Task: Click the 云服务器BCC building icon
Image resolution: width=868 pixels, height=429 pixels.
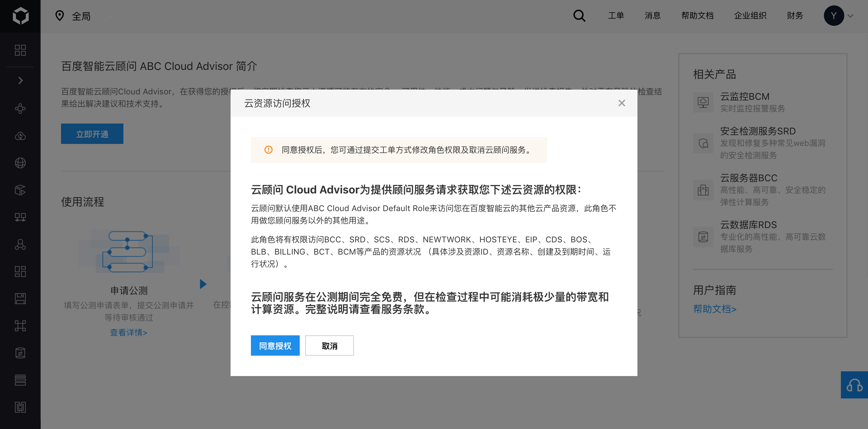Action: point(703,190)
